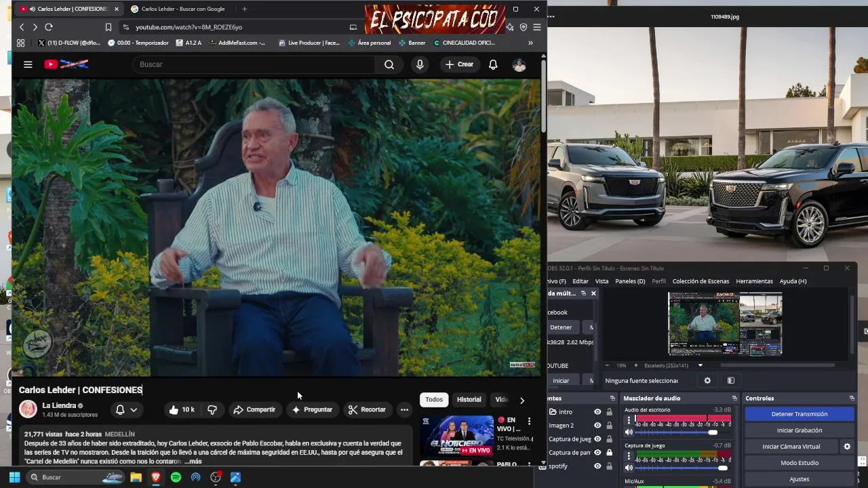Viewport: 868px width, 488px height.
Task: Lock the Imagen 2 source
Action: (x=609, y=426)
